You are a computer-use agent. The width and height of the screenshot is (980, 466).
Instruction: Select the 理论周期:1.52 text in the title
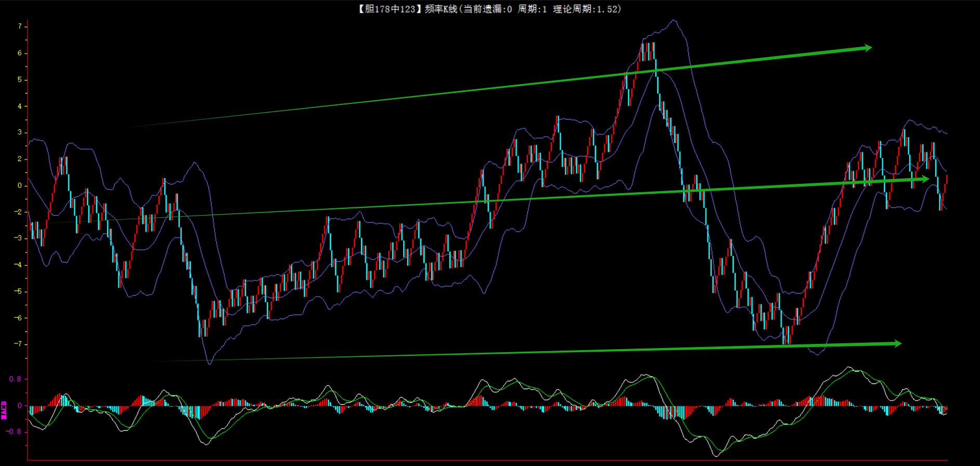point(587,9)
